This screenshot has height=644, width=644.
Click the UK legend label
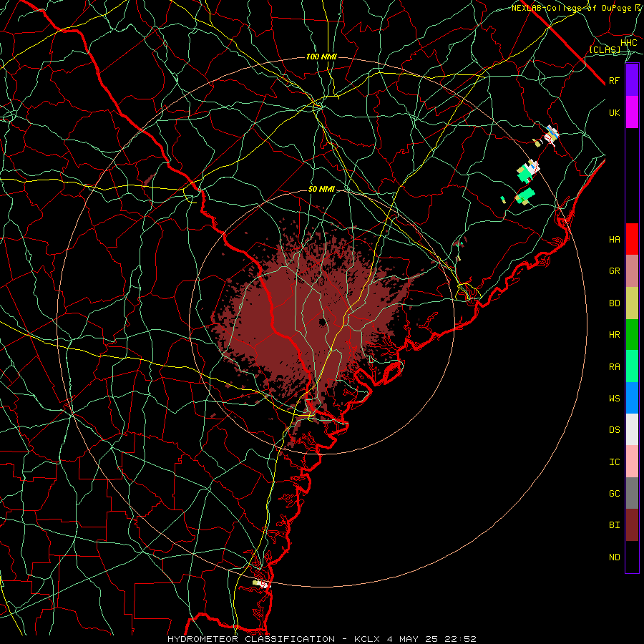[614, 112]
